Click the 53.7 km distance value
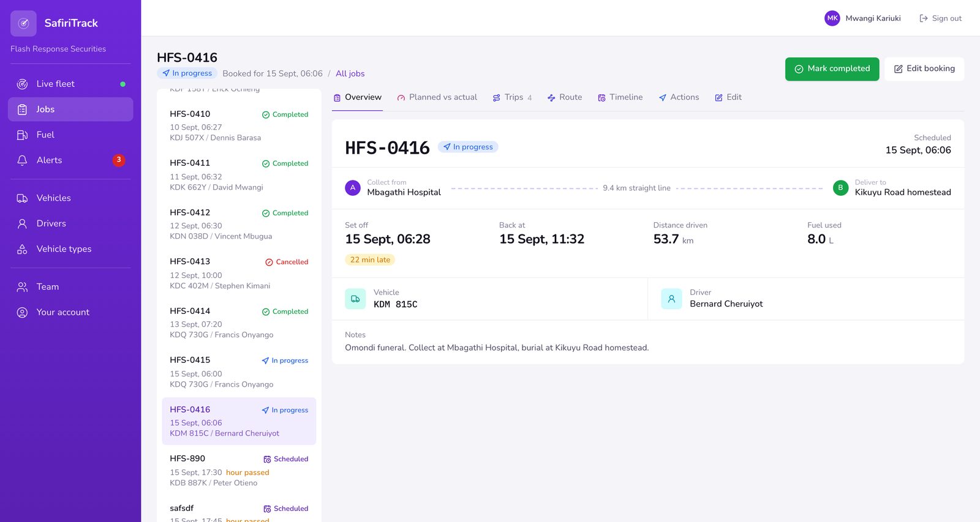Screen dimensions: 980x522 [x=673, y=239]
